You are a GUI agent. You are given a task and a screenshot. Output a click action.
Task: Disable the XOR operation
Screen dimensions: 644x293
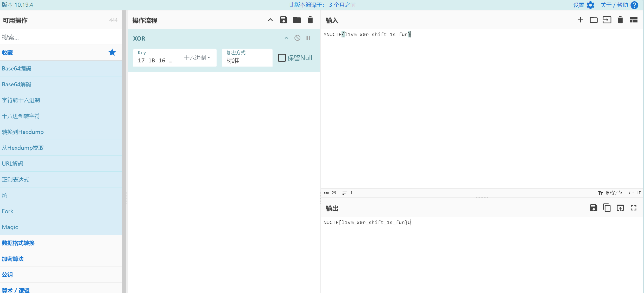coord(297,38)
